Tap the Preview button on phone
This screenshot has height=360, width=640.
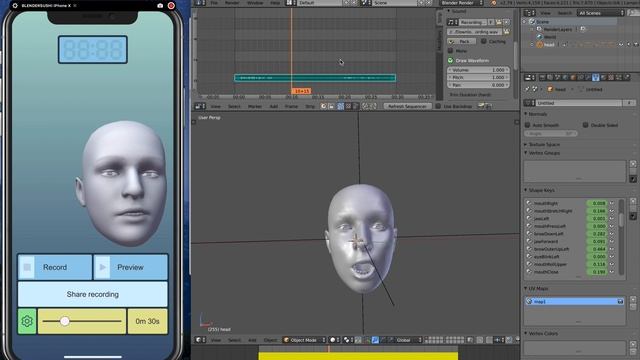pos(130,267)
